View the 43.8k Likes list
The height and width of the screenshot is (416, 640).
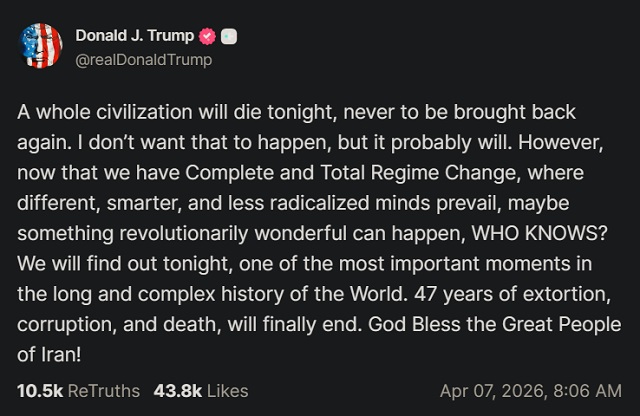pos(200,391)
